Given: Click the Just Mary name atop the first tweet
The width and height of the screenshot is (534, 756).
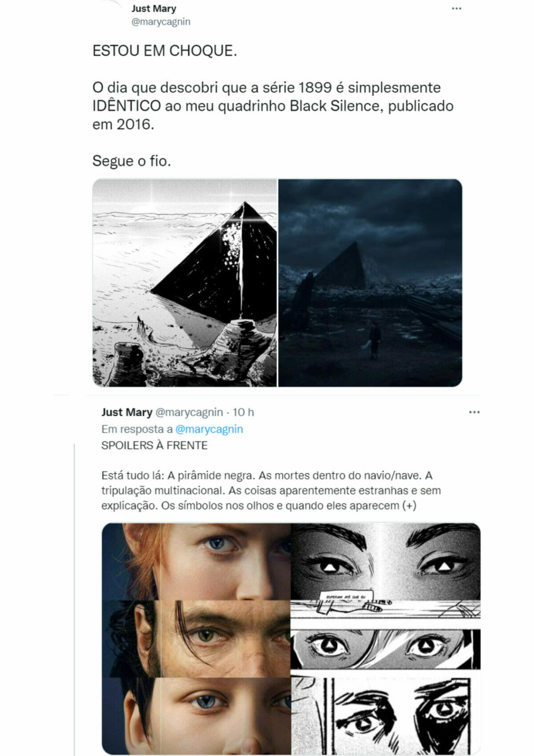Looking at the screenshot, I should (x=154, y=8).
